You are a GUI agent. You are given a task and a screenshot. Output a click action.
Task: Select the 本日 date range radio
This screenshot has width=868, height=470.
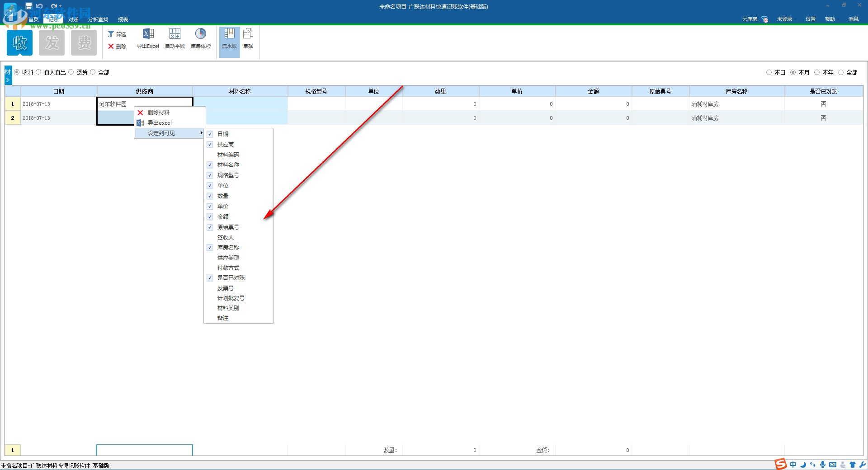tap(769, 72)
